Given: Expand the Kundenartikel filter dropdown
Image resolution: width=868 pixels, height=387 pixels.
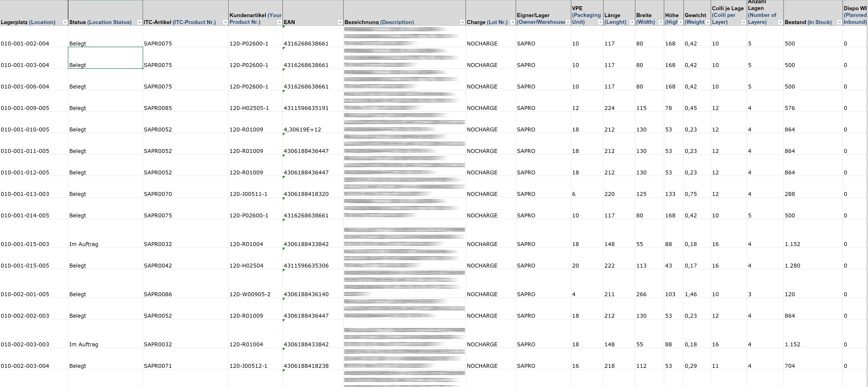Looking at the screenshot, I should click(279, 22).
